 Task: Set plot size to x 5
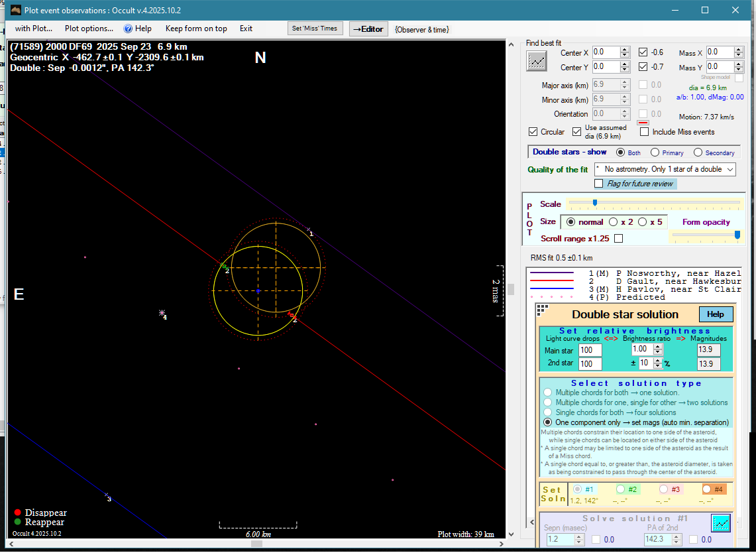click(x=643, y=222)
